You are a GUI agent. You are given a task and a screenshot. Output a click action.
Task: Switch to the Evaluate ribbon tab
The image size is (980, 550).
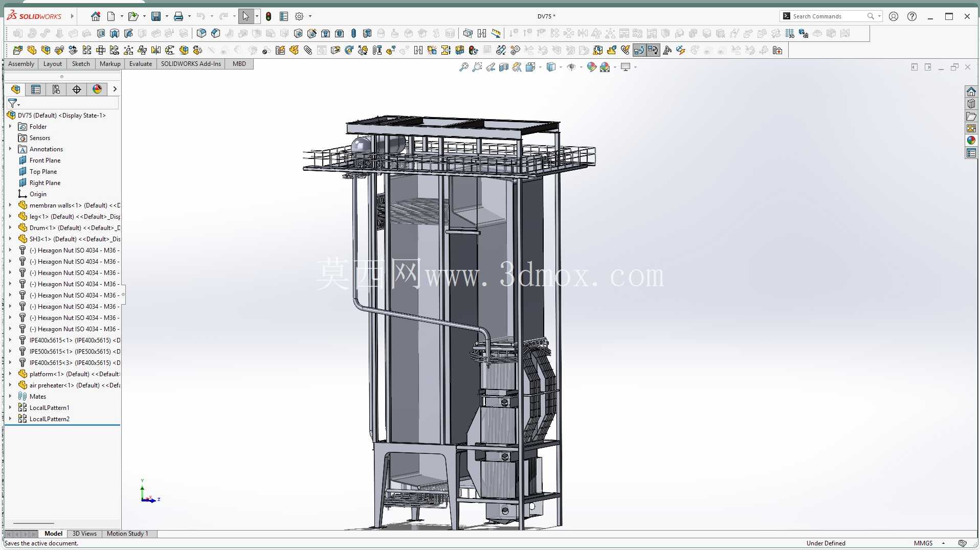(x=141, y=64)
